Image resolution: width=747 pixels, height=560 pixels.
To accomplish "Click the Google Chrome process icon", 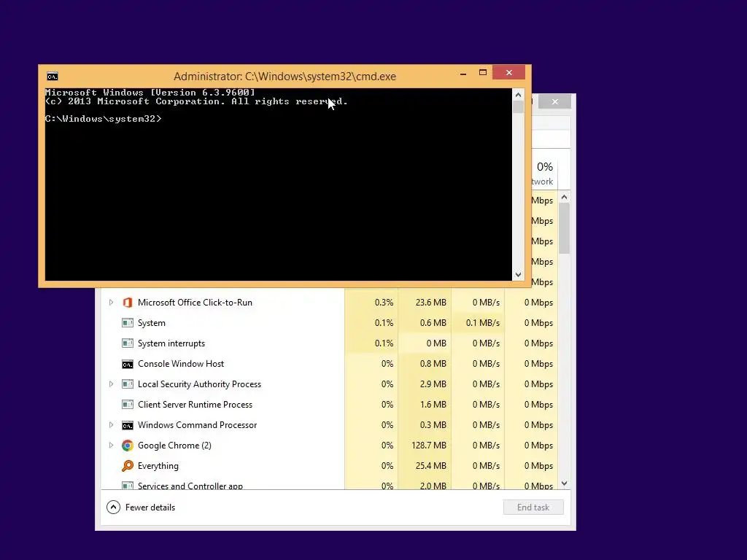I will tap(127, 446).
